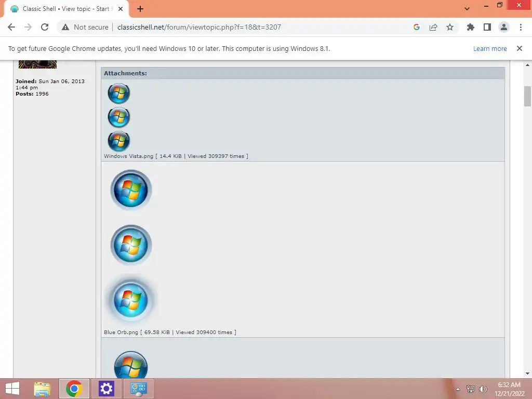Click the address bar URL
Image resolution: width=532 pixels, height=399 pixels.
click(199, 27)
